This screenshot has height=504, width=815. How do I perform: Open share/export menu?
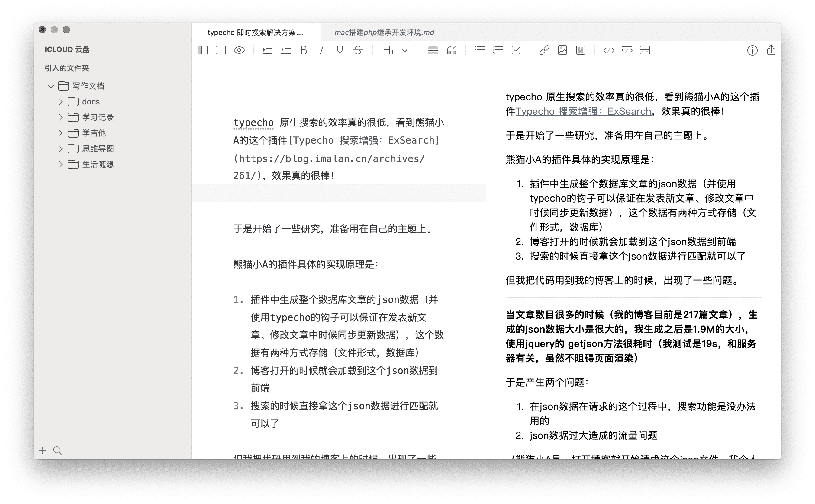771,50
